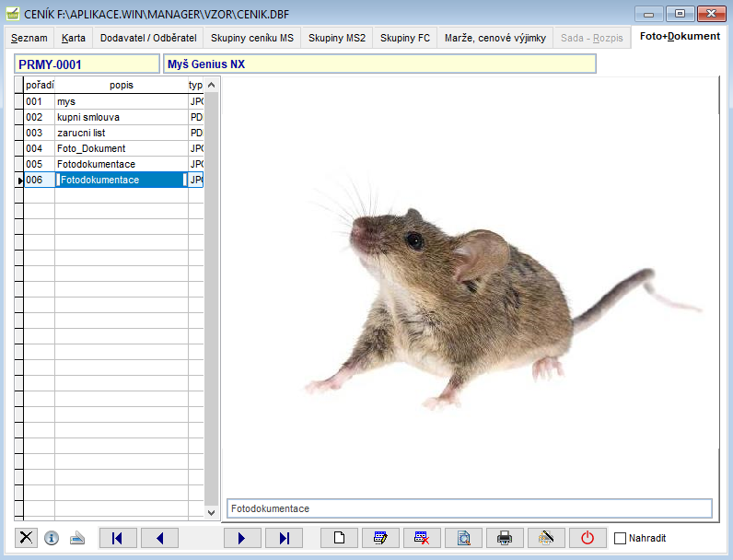Select row 003 zarucni list

[x=113, y=133]
